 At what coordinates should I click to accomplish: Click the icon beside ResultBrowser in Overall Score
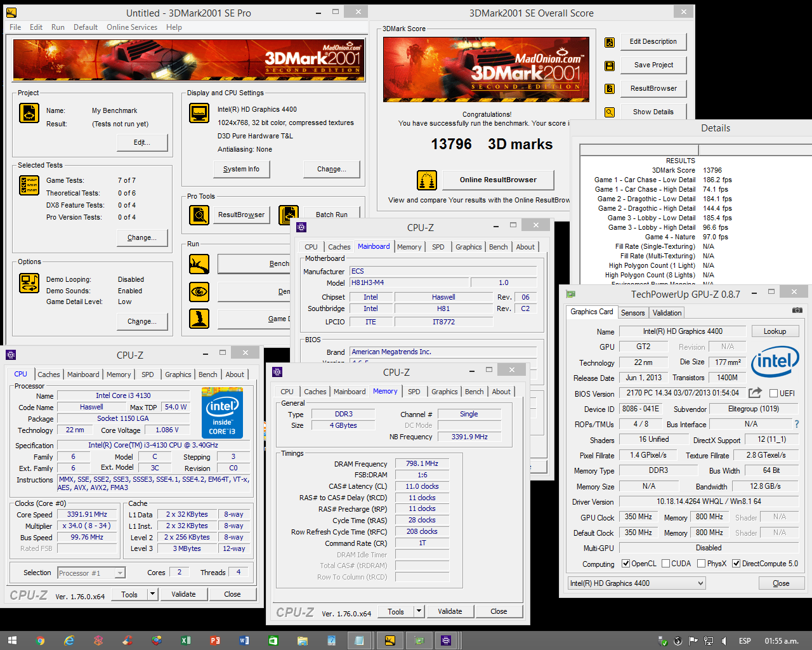coord(610,89)
